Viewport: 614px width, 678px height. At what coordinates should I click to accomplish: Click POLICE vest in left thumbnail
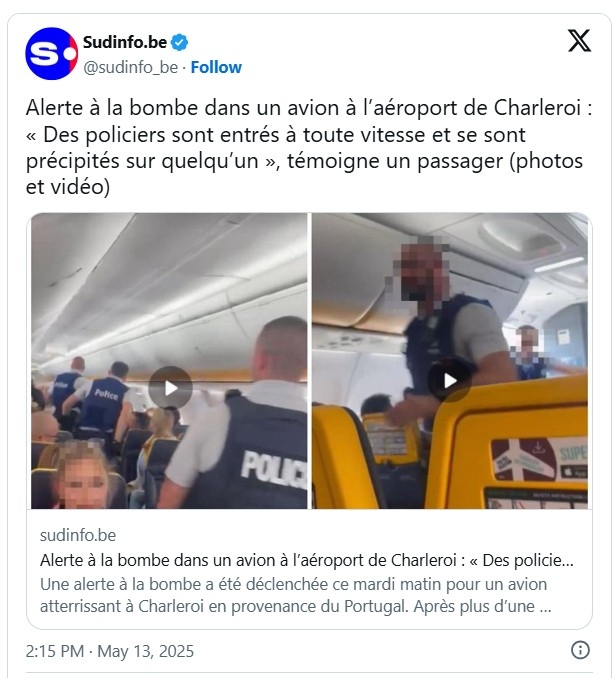tap(273, 469)
